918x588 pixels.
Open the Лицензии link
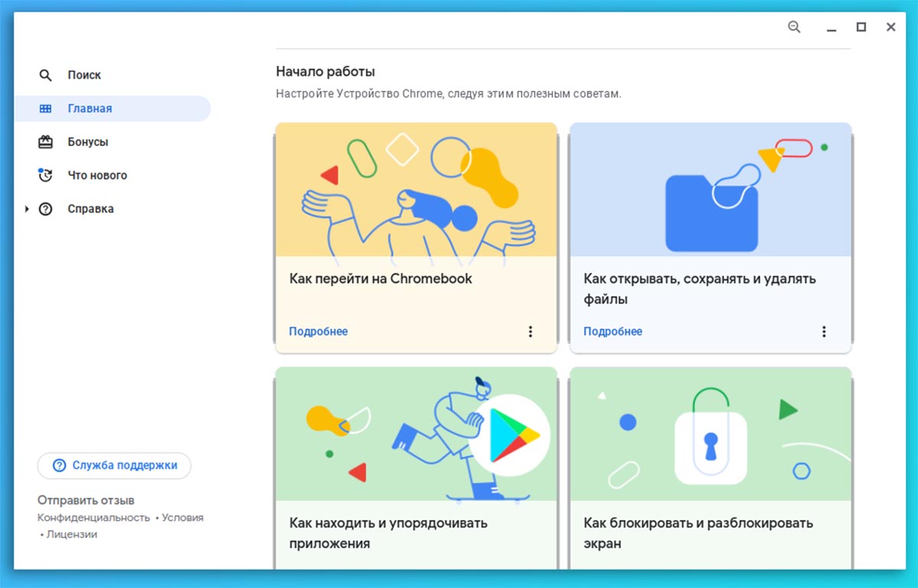coord(72,534)
